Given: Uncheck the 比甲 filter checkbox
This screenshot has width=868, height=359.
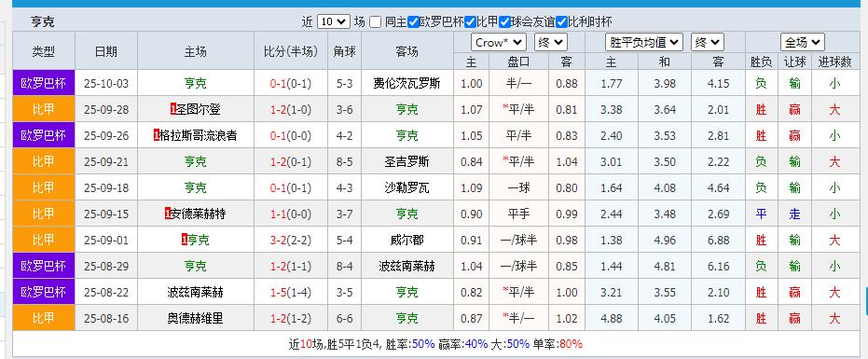Looking at the screenshot, I should [x=470, y=22].
